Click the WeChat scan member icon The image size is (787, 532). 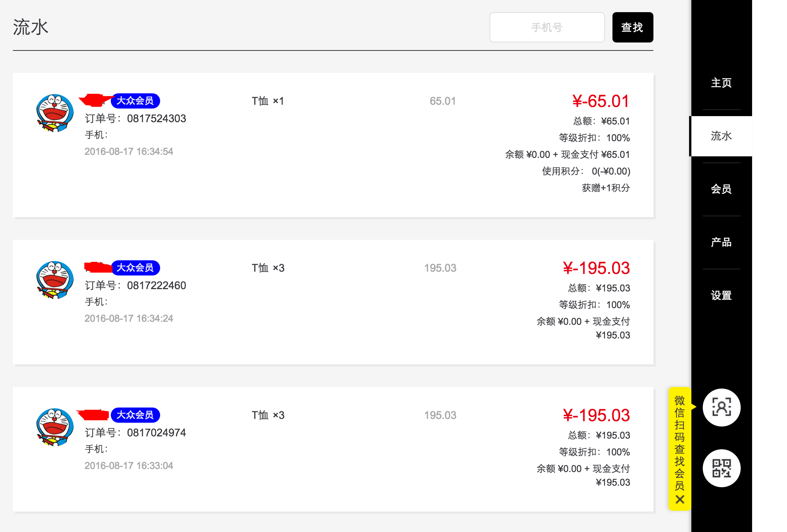721,408
